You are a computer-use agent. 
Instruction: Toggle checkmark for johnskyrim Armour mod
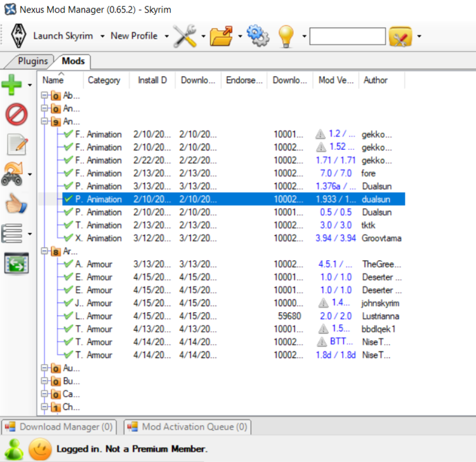pyautogui.click(x=69, y=302)
